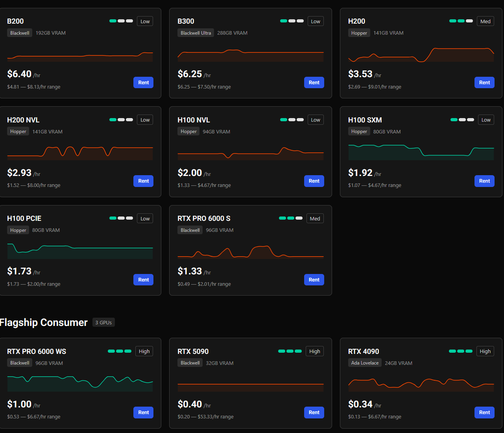Open the RTX PRO 6000 S price chart
Viewport: 504px width, 433px height.
click(251, 252)
